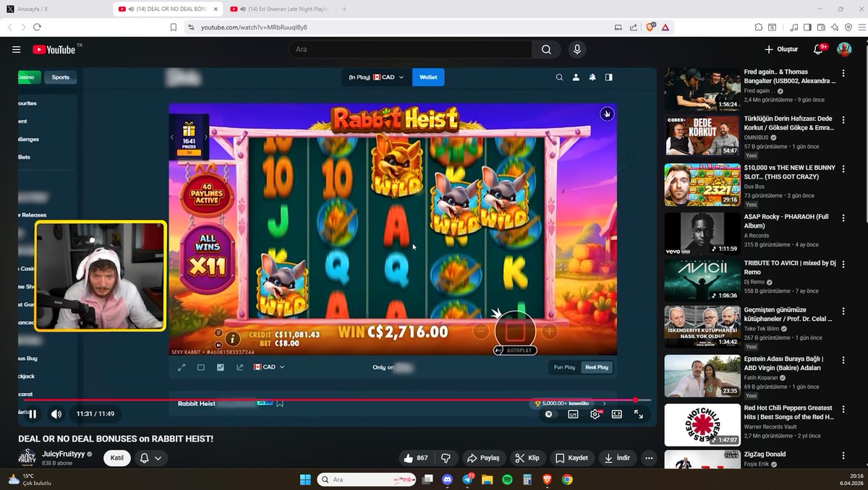
Task: Go back with browser back arrow
Action: [x=10, y=27]
